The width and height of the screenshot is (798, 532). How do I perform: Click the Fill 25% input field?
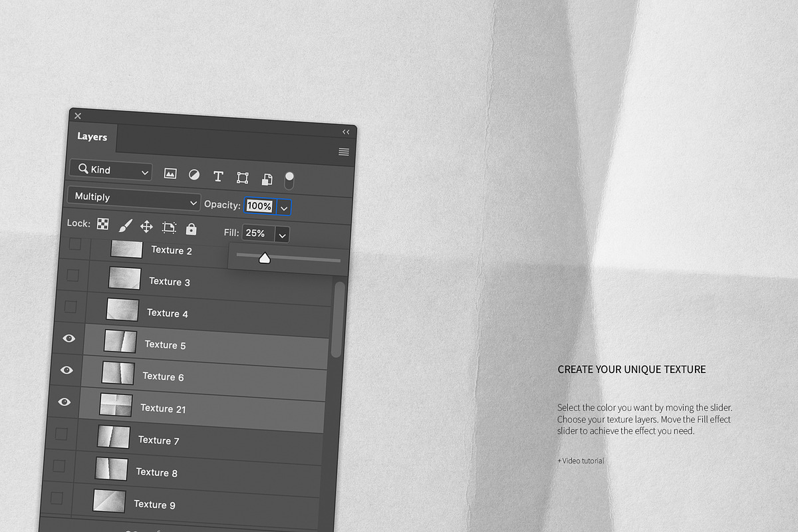point(258,233)
